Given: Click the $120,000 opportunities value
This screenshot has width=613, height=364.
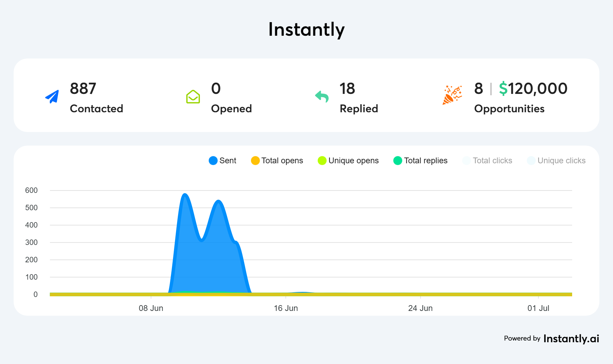Looking at the screenshot, I should click(x=533, y=88).
